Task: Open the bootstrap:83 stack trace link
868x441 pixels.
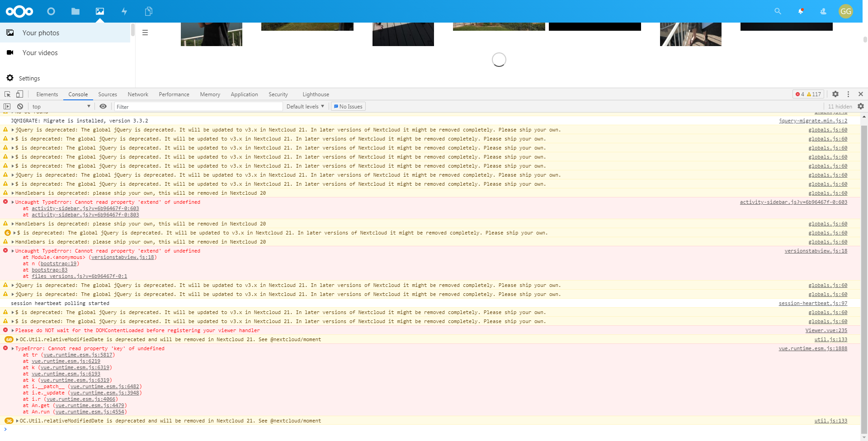Action: point(49,270)
